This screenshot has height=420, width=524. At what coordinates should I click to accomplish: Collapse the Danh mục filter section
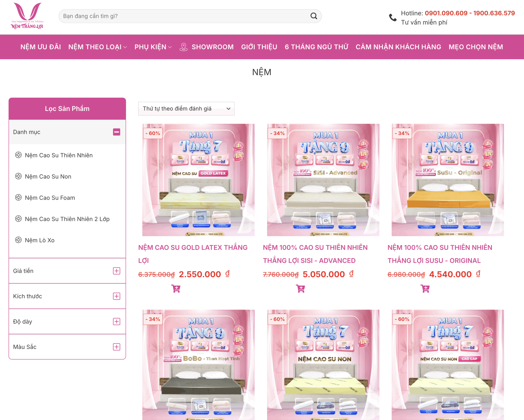[x=116, y=132]
